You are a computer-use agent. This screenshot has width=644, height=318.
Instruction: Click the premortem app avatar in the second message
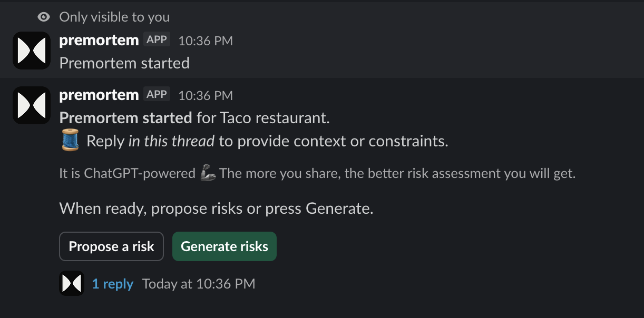coord(31,105)
